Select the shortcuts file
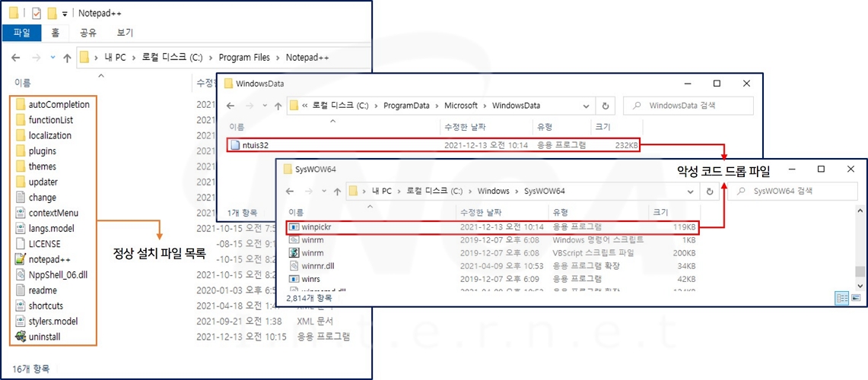 tap(40, 306)
